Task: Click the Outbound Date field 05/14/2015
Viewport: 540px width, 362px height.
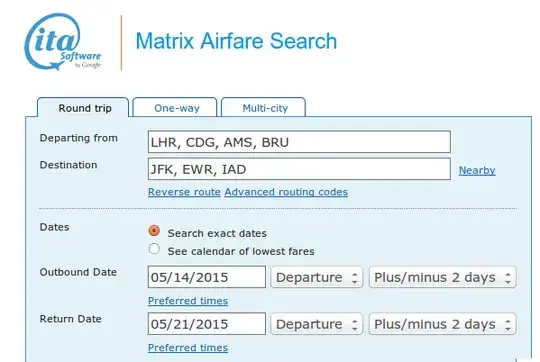Action: coord(207,277)
